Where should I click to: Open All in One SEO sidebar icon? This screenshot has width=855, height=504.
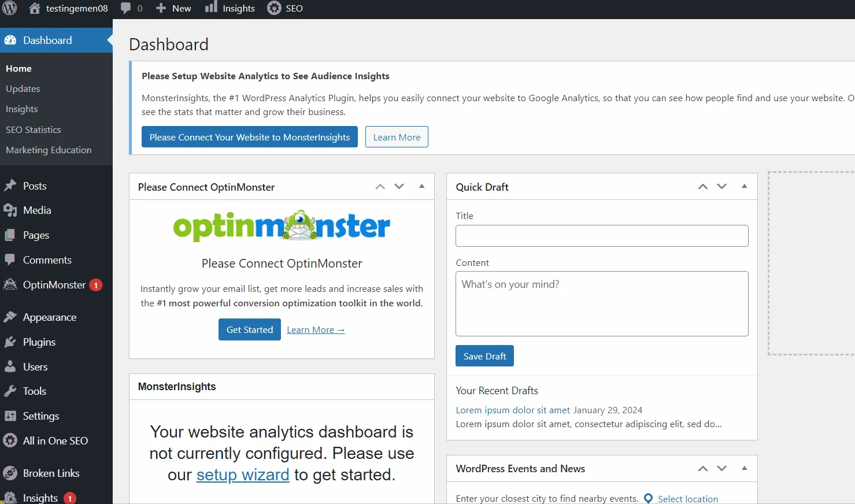coord(10,440)
